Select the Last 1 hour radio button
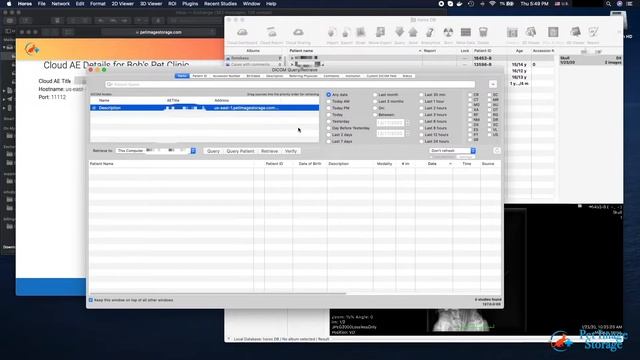 [421, 101]
